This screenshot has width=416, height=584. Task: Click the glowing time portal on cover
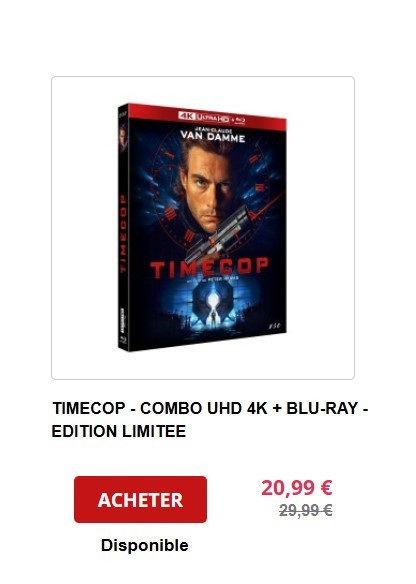[x=213, y=300]
